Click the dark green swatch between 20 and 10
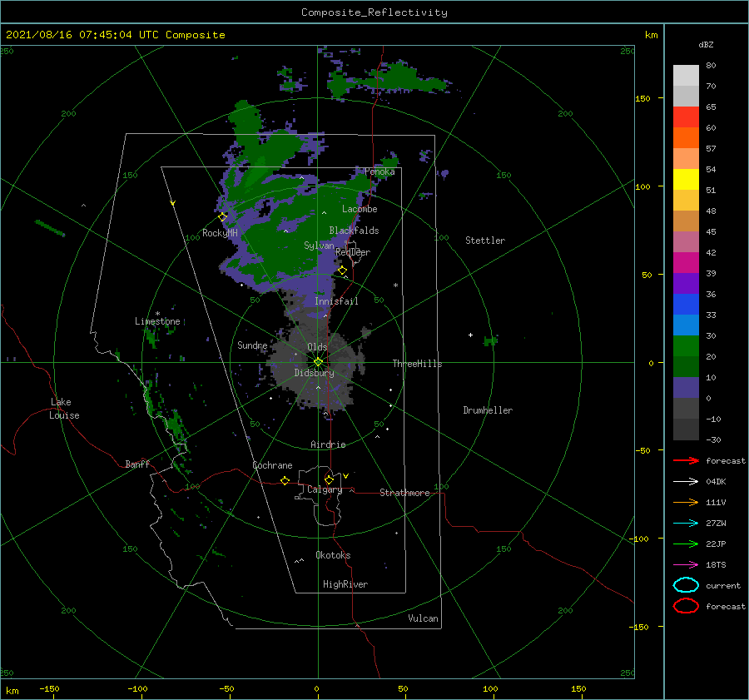This screenshot has height=700, width=749. coord(686,367)
